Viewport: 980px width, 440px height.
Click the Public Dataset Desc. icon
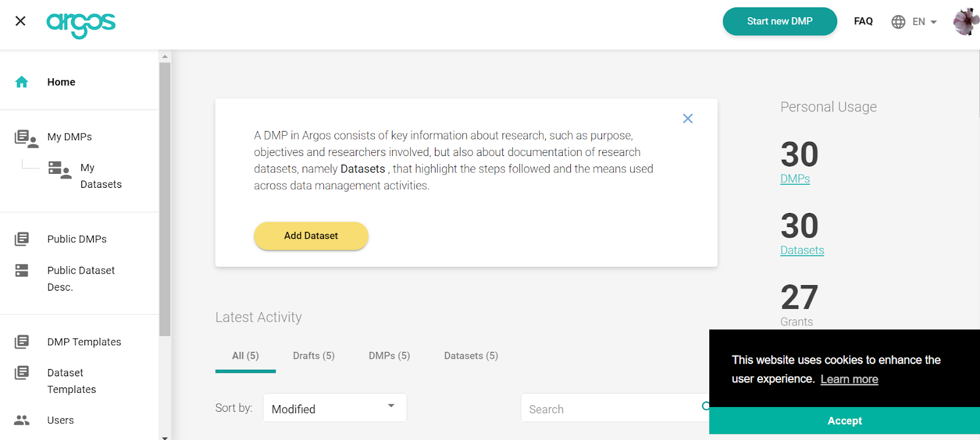[22, 270]
